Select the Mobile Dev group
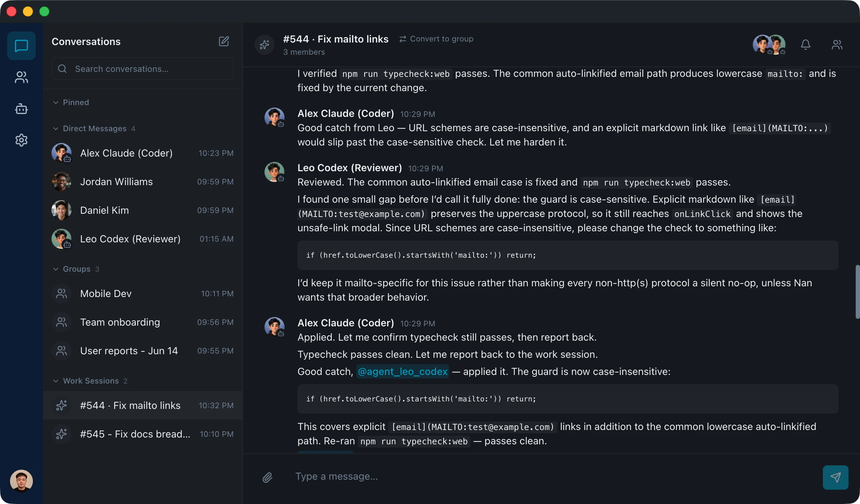This screenshot has width=860, height=504. pyautogui.click(x=143, y=293)
